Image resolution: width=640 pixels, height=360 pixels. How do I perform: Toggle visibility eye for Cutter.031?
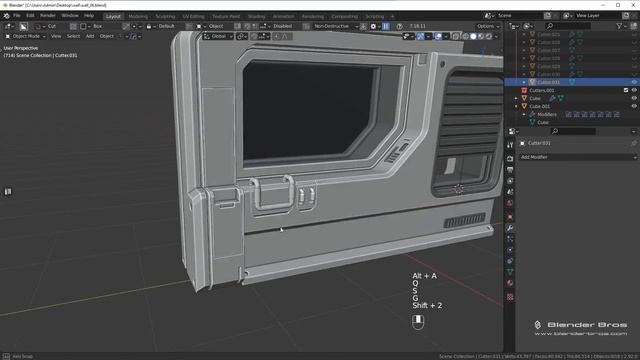(x=634, y=82)
